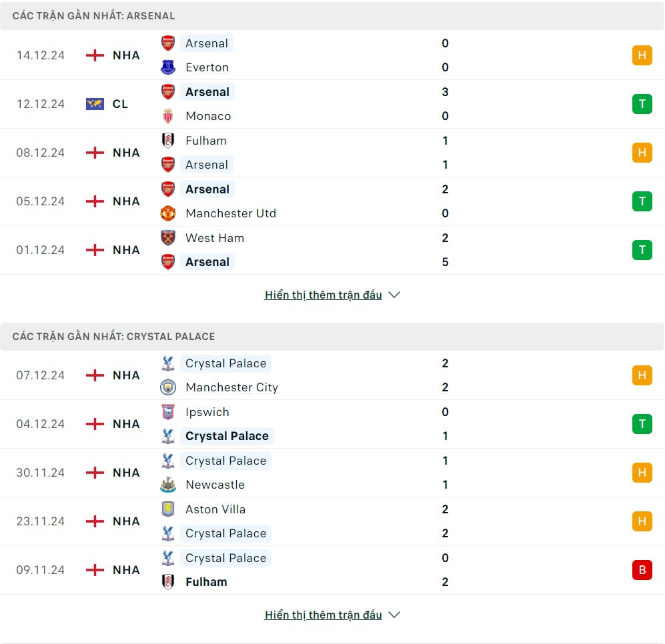Click the Crystal Palace name in Ipswich match
The image size is (665, 644).
[227, 436]
